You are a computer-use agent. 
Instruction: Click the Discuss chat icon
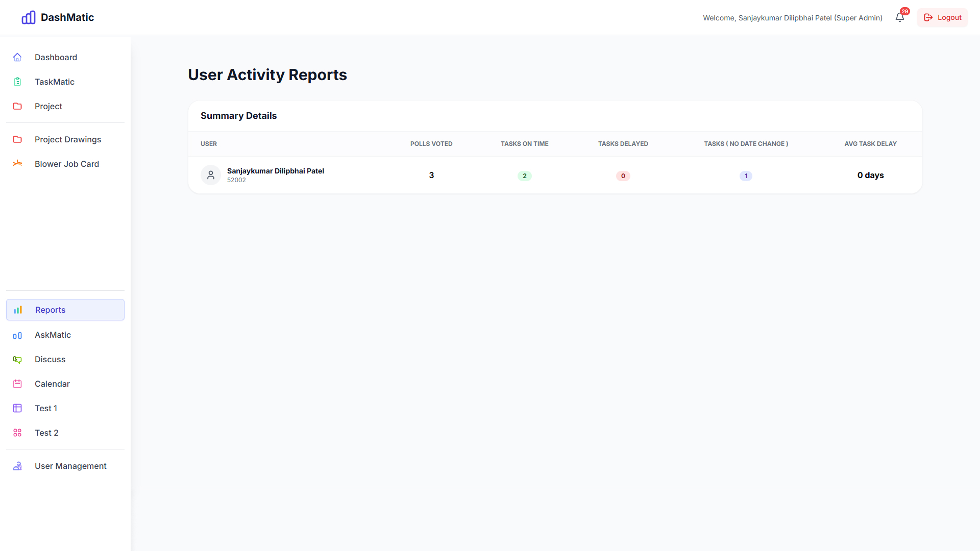click(17, 359)
